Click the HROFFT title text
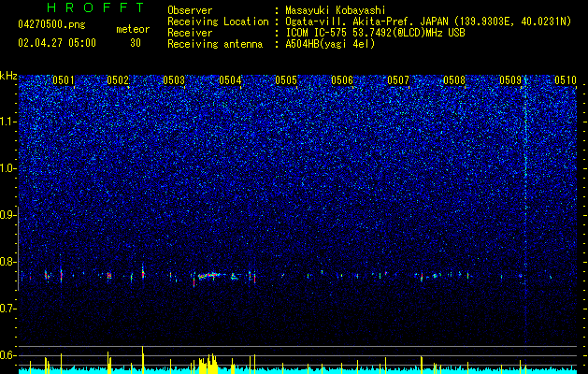The image size is (588, 374). [95, 7]
